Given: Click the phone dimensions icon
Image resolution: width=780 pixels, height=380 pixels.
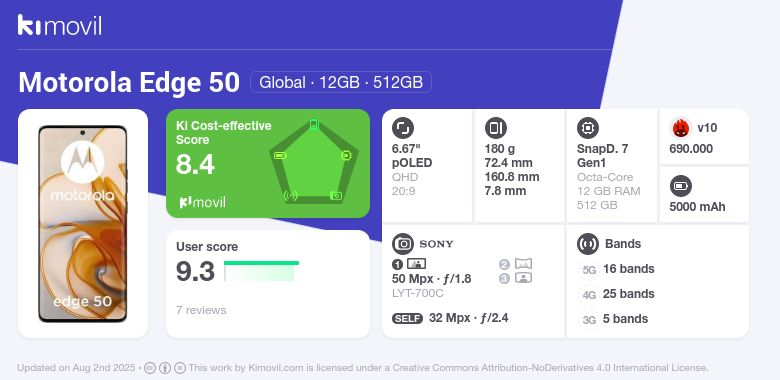Looking at the screenshot, I should point(496,128).
